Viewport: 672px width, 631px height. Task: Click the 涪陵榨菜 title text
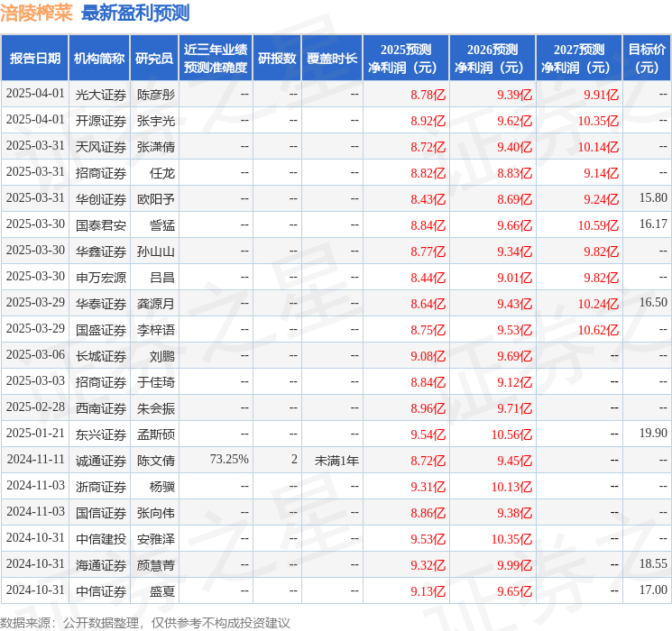click(36, 13)
